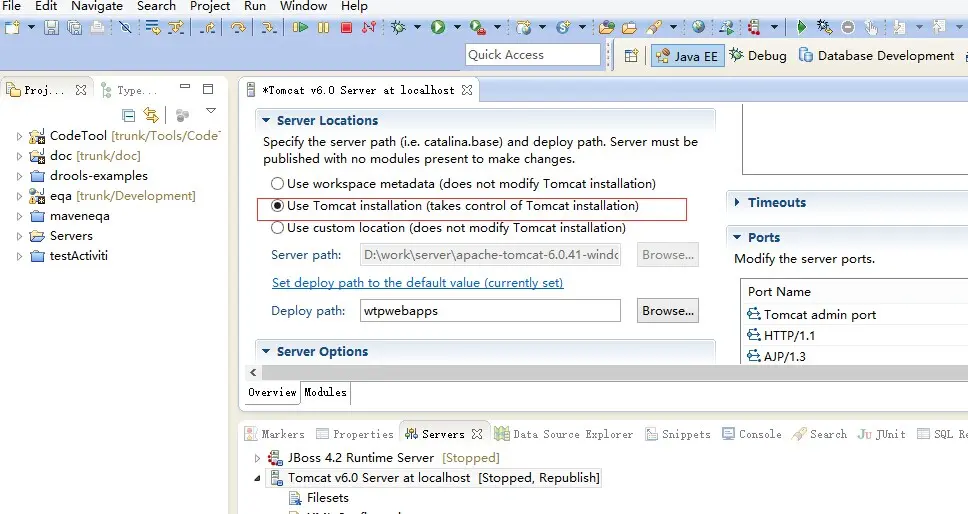Open the Project menu

tap(210, 6)
